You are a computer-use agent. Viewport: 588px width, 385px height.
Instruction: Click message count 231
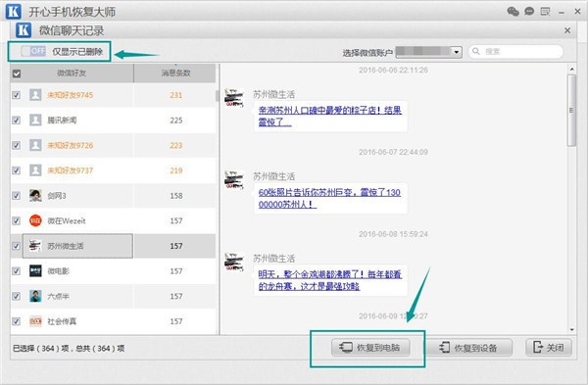coord(175,95)
